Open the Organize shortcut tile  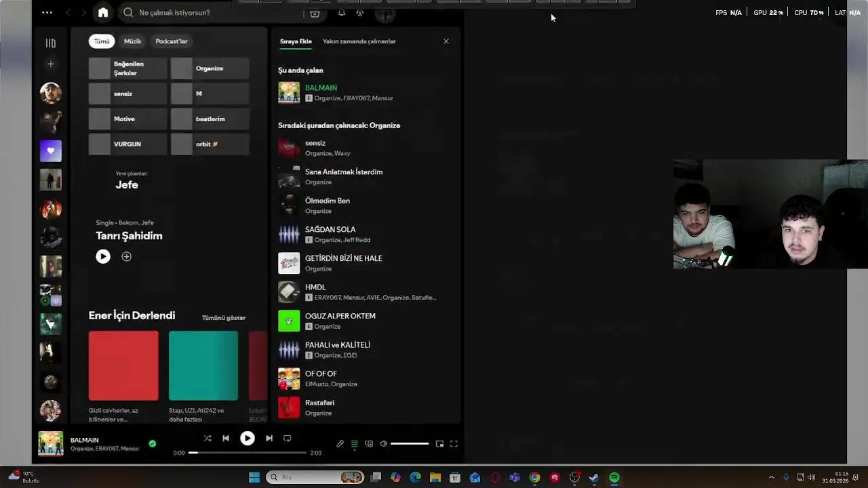point(210,68)
